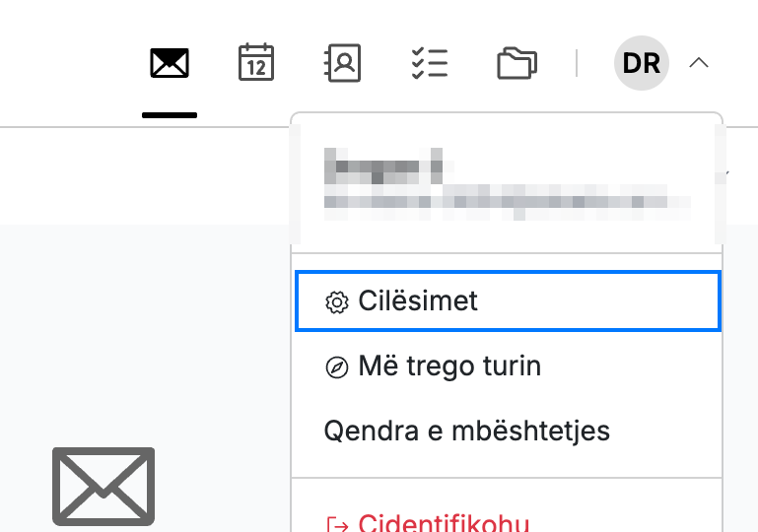The image size is (758, 532).
Task: Open the Files folders icon
Action: click(517, 63)
